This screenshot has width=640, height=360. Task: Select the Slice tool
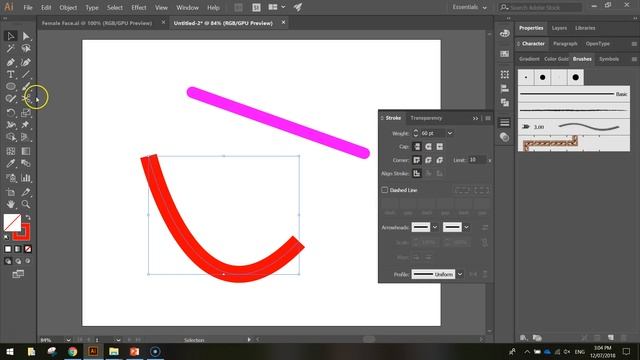pyautogui.click(x=26, y=192)
